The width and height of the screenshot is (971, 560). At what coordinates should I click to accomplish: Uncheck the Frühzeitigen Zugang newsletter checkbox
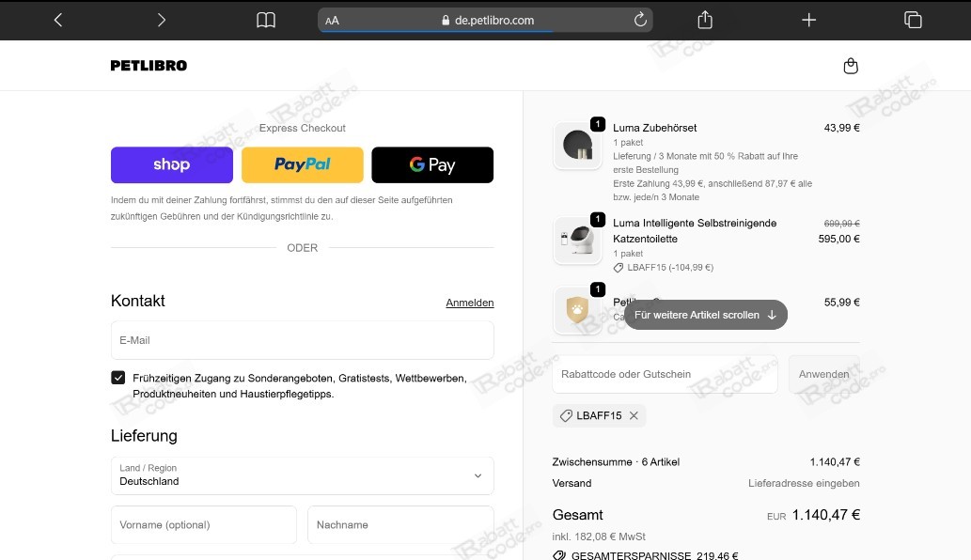pos(118,378)
